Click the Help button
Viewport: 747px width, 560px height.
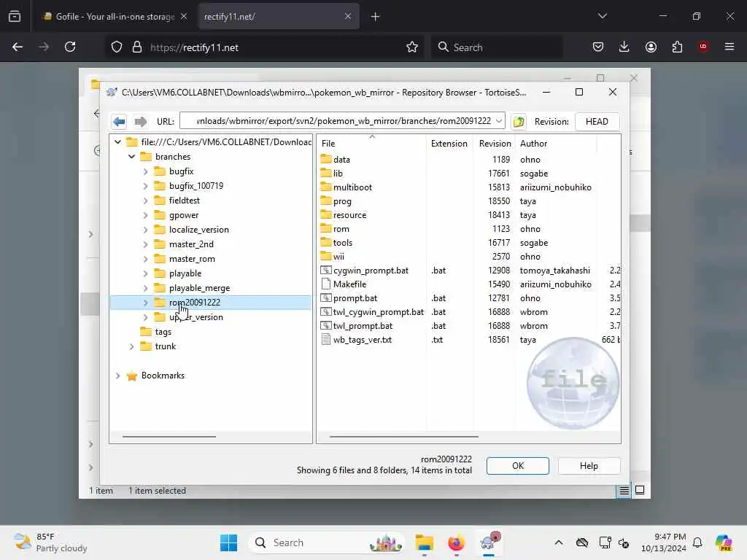589,466
